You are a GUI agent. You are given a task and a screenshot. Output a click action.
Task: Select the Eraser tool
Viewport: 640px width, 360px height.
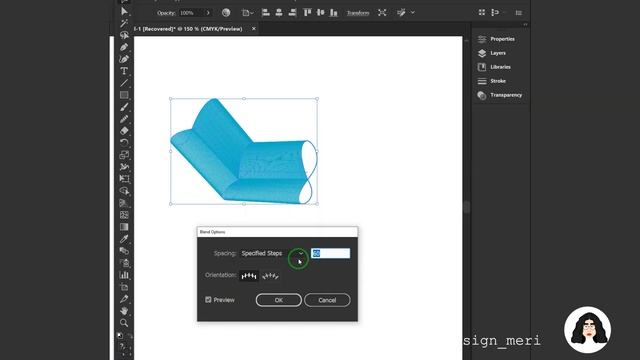tap(124, 131)
